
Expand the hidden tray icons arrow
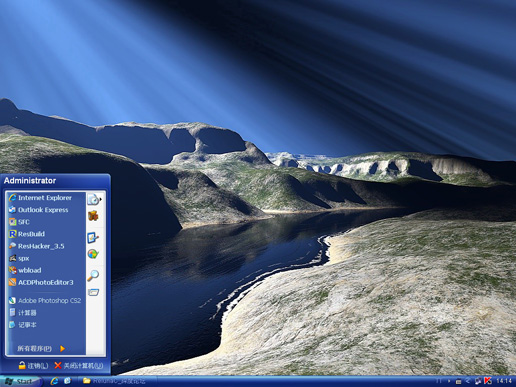point(449,381)
